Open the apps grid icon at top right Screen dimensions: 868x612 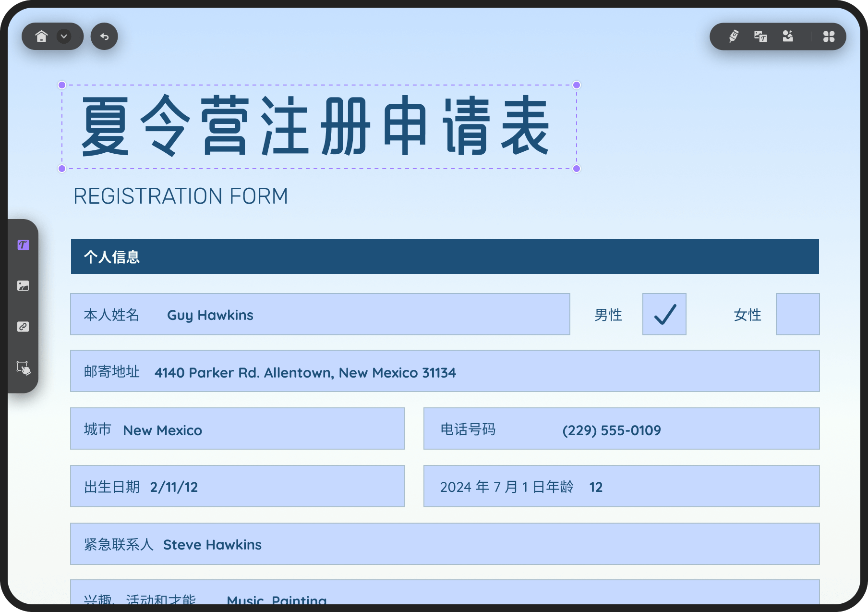click(829, 36)
